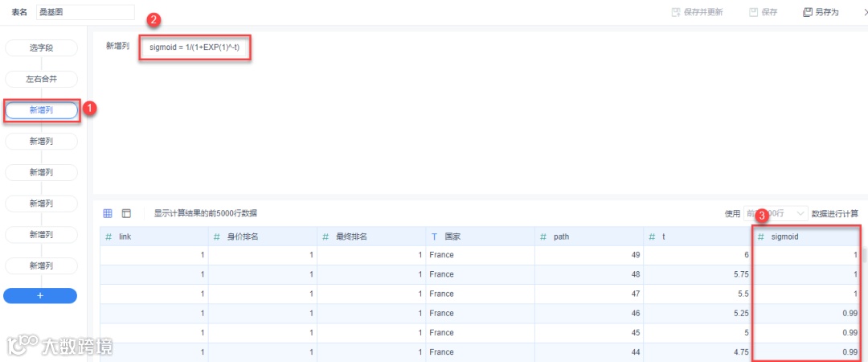Screen dimensions: 868x362
Task: Click the numeric type icon of link column
Action: point(108,237)
